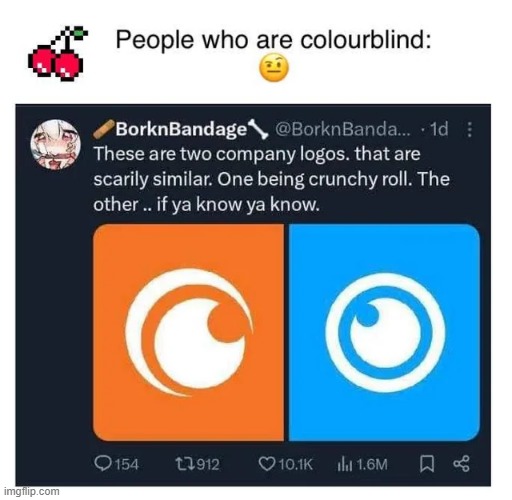Click the bandage emoji beside username
The width and height of the screenshot is (512, 500).
point(104,130)
